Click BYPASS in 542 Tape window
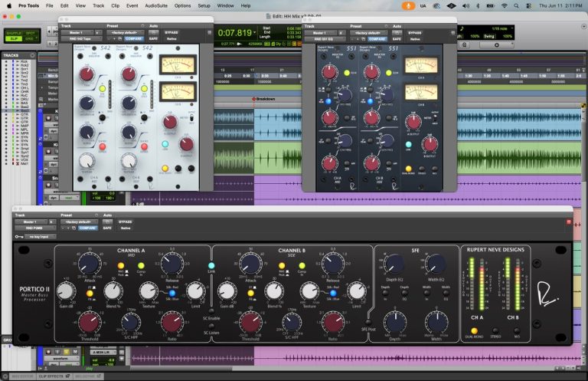588x381 pixels. 171,33
